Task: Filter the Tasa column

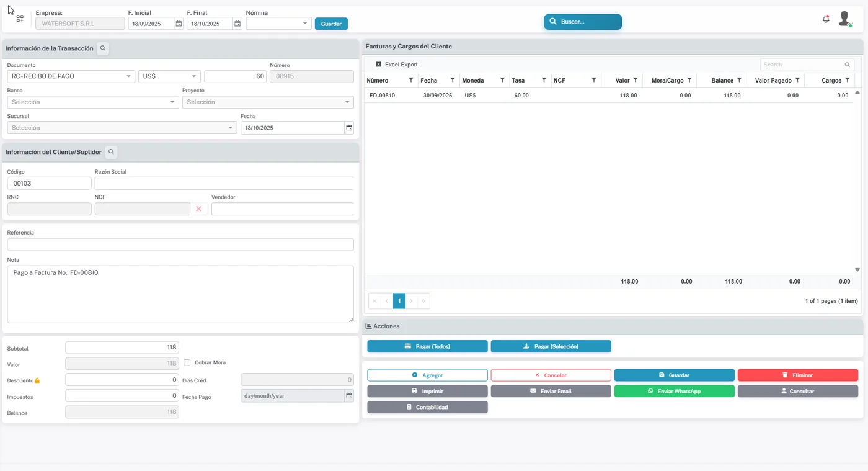Action: coord(544,81)
